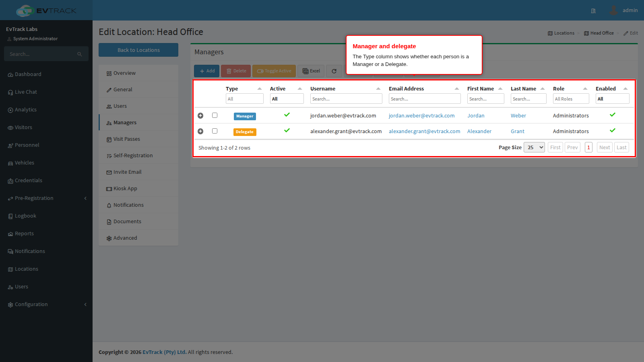The image size is (644, 362).
Task: Sort table by Last Name column
Action: 528,89
